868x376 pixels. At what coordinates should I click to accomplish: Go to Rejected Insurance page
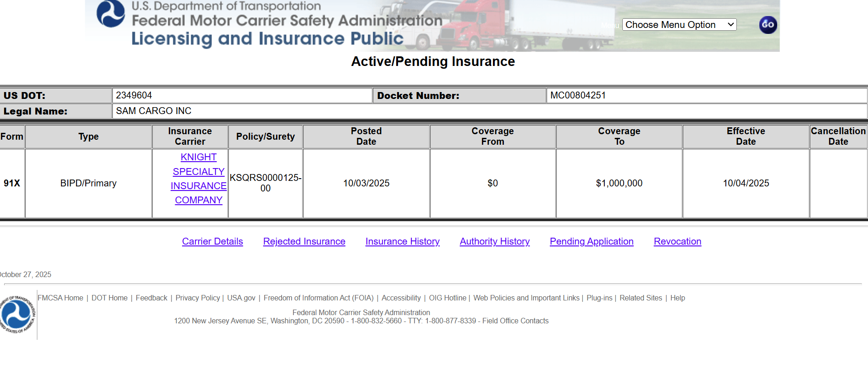pos(304,241)
